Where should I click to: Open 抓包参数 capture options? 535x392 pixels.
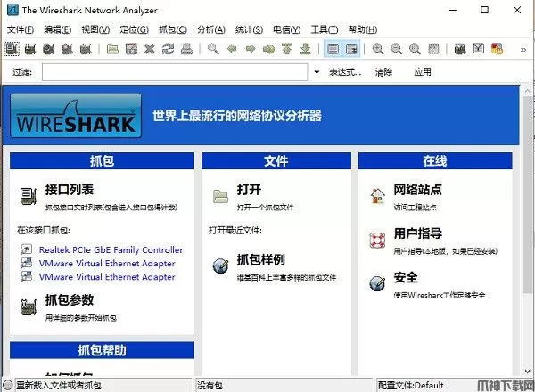pos(70,300)
